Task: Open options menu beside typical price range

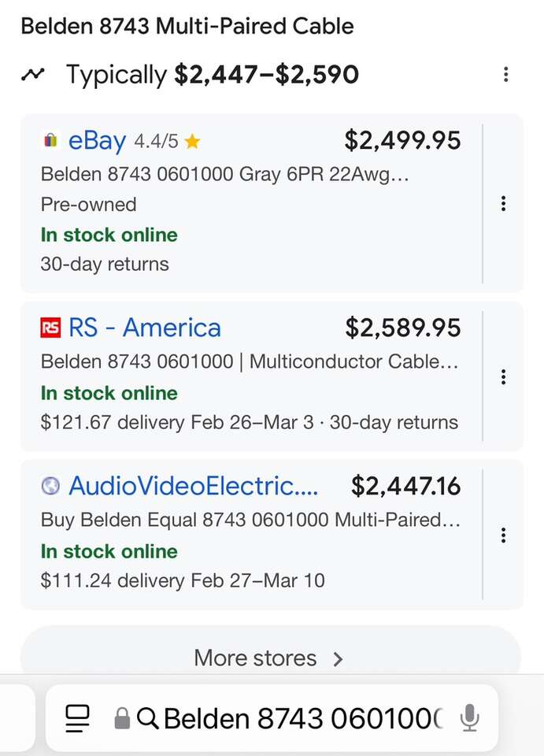Action: point(505,75)
